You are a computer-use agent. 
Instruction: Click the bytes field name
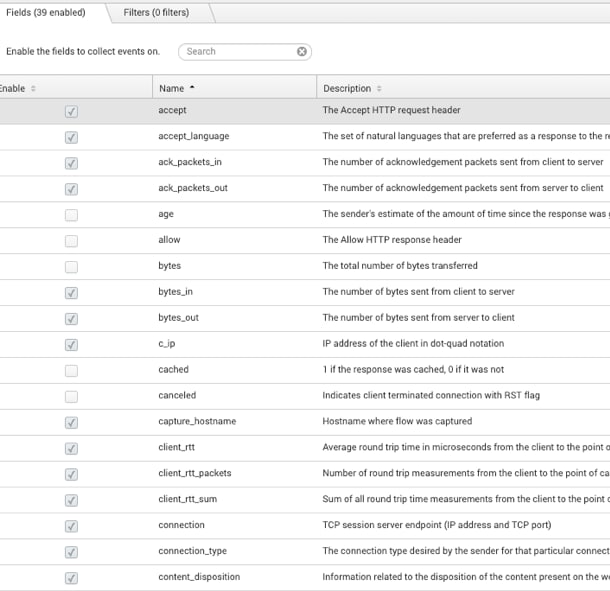(x=170, y=266)
